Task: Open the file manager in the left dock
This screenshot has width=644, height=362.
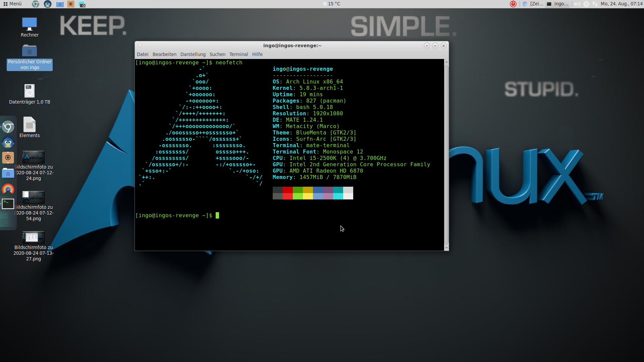Action: pos(8,173)
